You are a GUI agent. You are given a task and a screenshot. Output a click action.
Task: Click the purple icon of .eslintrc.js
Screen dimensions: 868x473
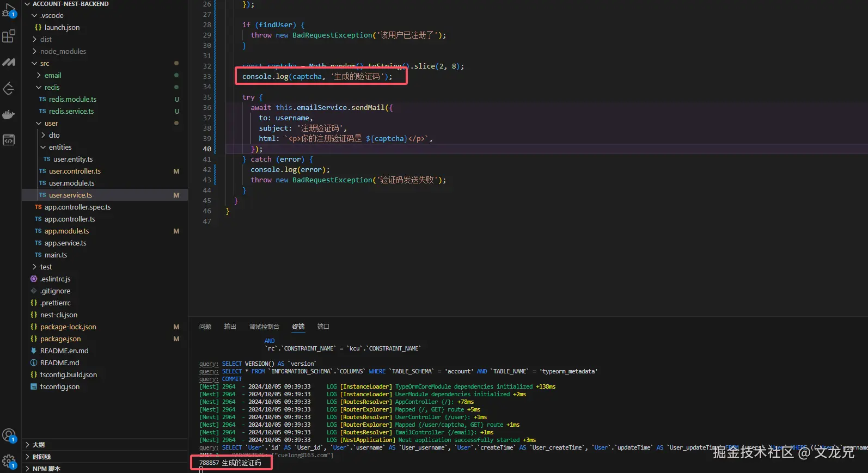[x=34, y=279]
